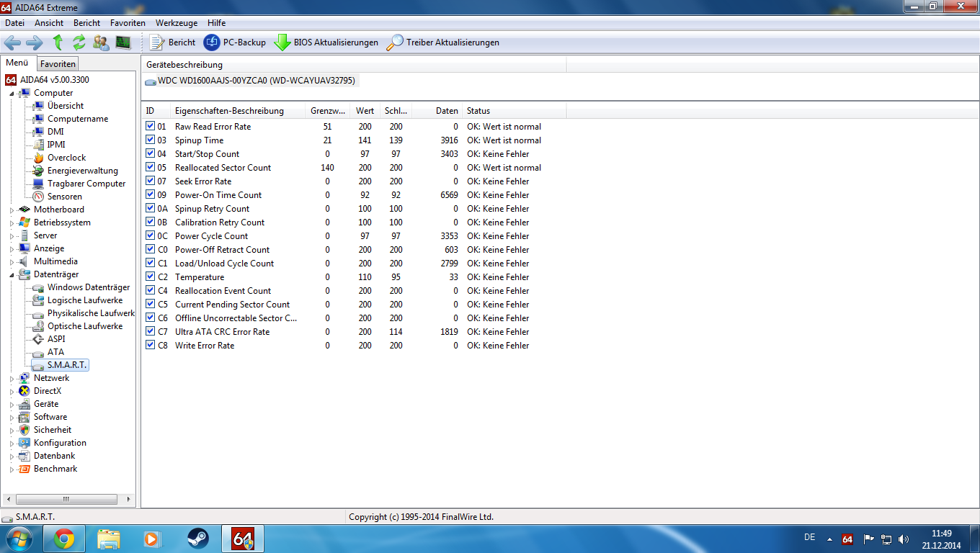The width and height of the screenshot is (980, 553).
Task: Open the Windows Start button
Action: tap(18, 538)
